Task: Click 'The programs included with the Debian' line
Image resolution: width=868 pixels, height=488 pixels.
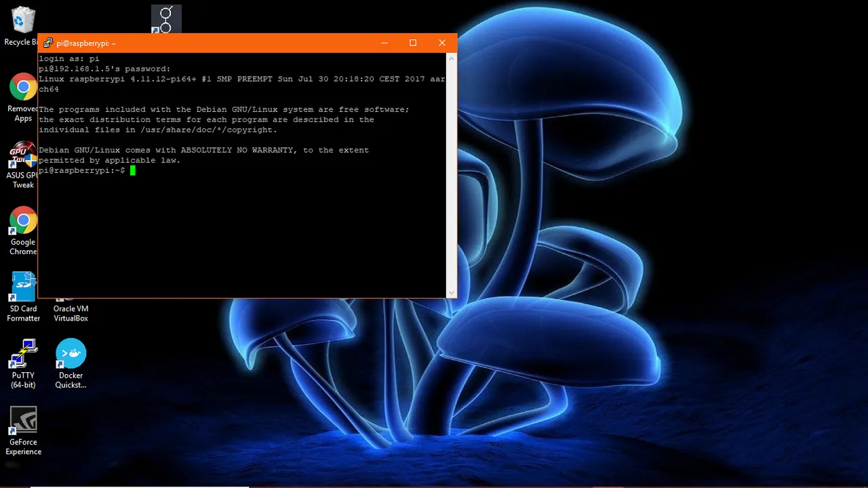Action: (224, 110)
